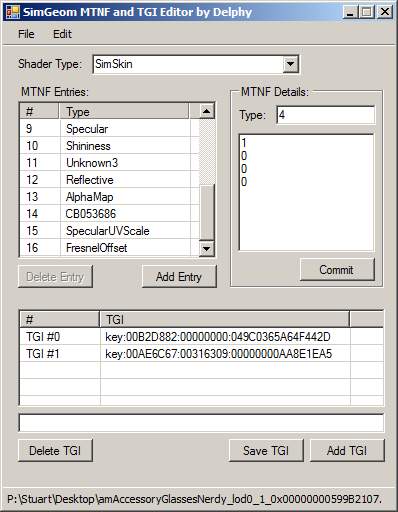The width and height of the screenshot is (398, 512).
Task: Open the File menu
Action: coord(26,34)
